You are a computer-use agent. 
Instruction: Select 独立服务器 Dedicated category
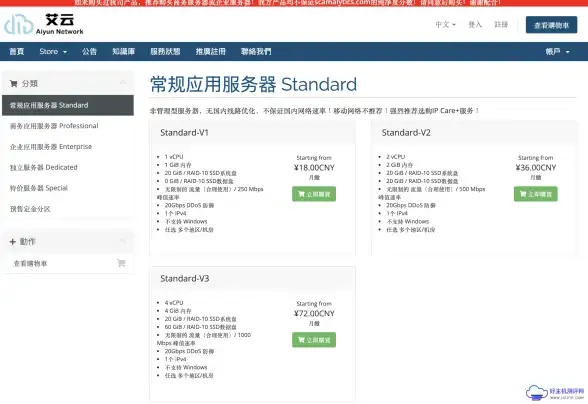coord(68,167)
